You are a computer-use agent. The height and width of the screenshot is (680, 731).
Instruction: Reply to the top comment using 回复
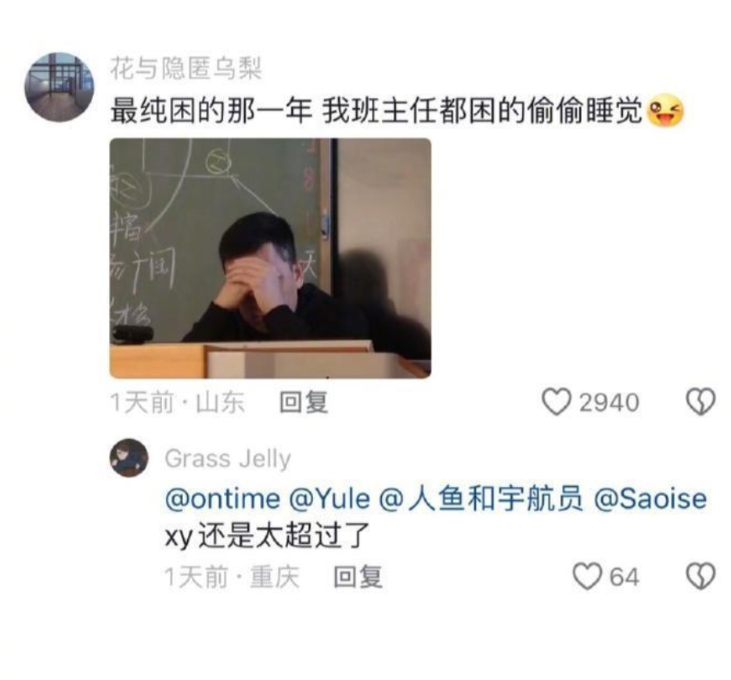pos(304,403)
